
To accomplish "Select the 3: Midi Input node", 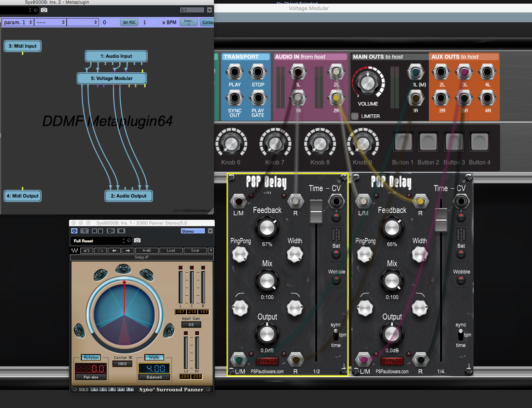I will [23, 46].
